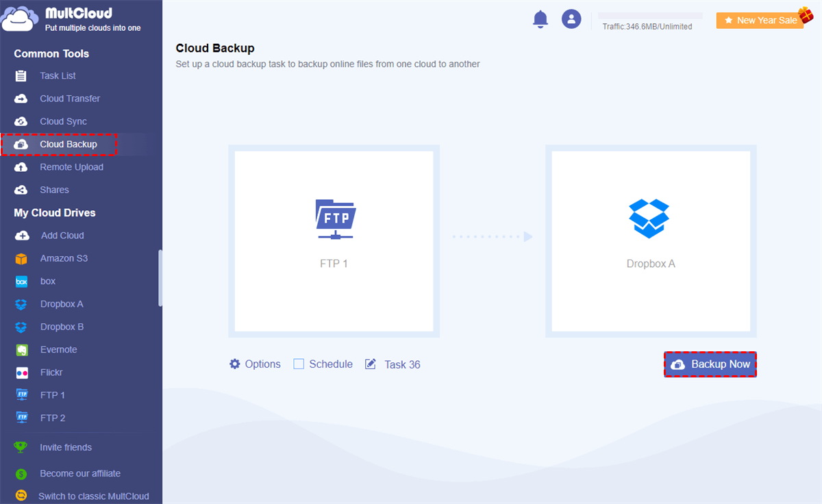Click the sidebar scrollbar thumb
822x504 pixels.
tap(160, 277)
